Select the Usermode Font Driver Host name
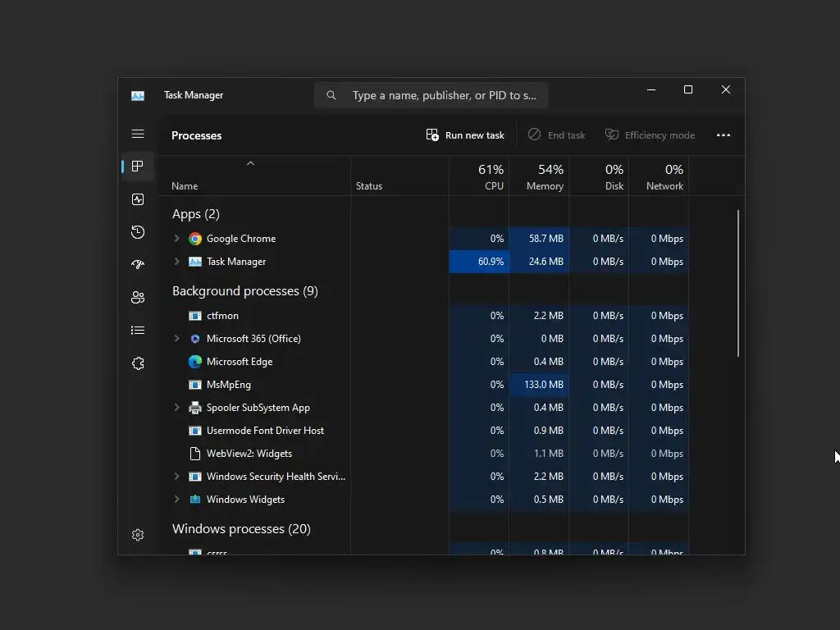840x630 pixels. (x=265, y=430)
